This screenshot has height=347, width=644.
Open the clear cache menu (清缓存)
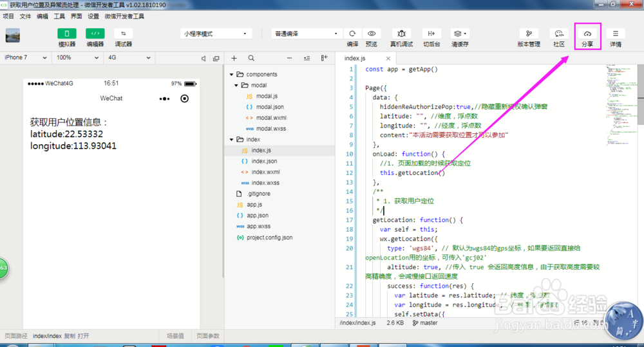[x=460, y=33]
